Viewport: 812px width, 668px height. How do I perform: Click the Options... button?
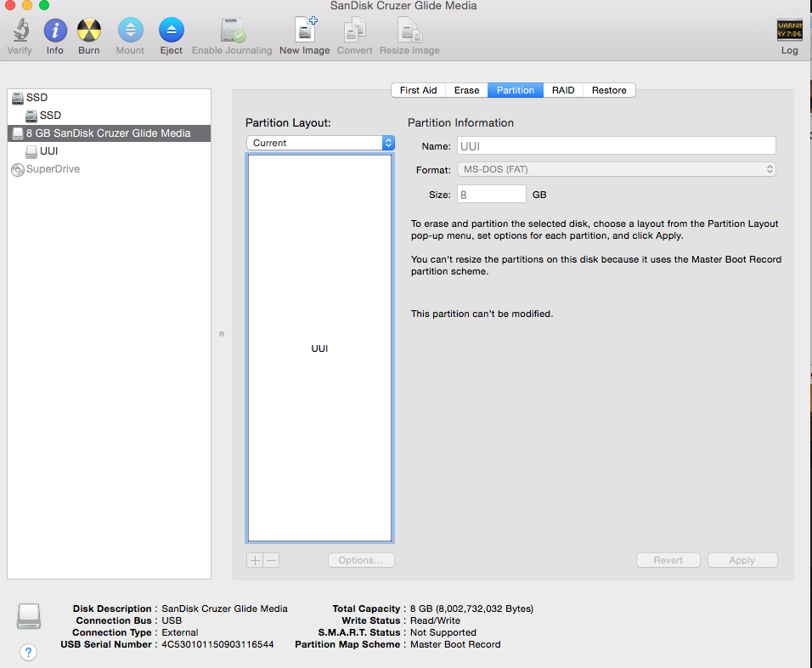coord(361,560)
